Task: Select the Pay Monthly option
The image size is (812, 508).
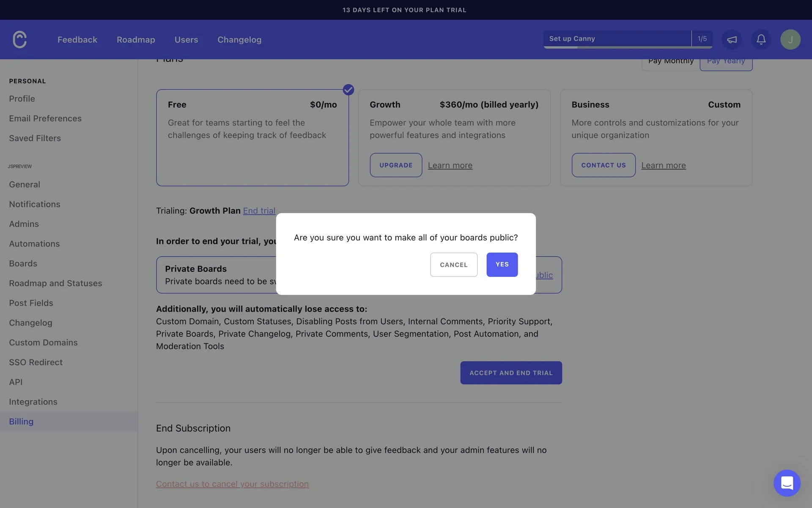Action: tap(671, 63)
